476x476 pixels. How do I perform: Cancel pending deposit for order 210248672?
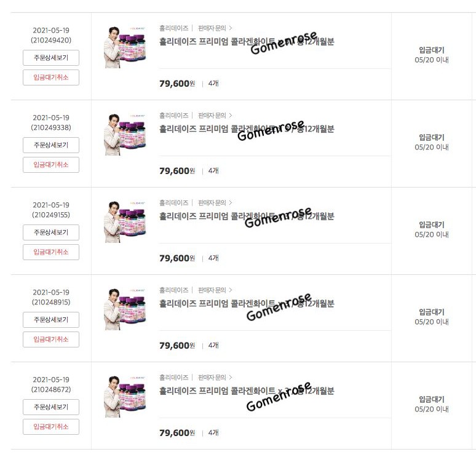(51, 427)
